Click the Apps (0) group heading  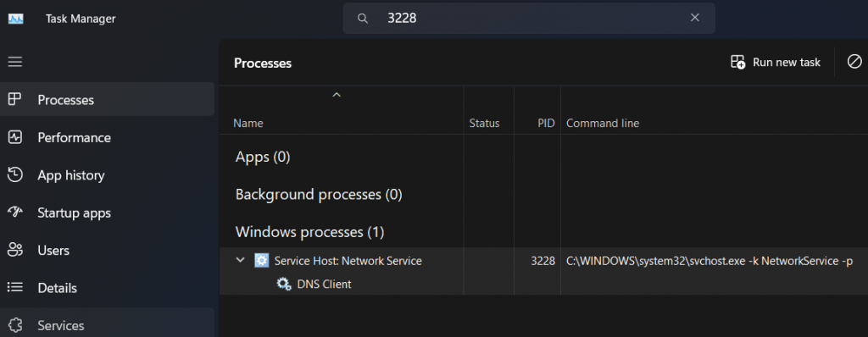click(263, 157)
